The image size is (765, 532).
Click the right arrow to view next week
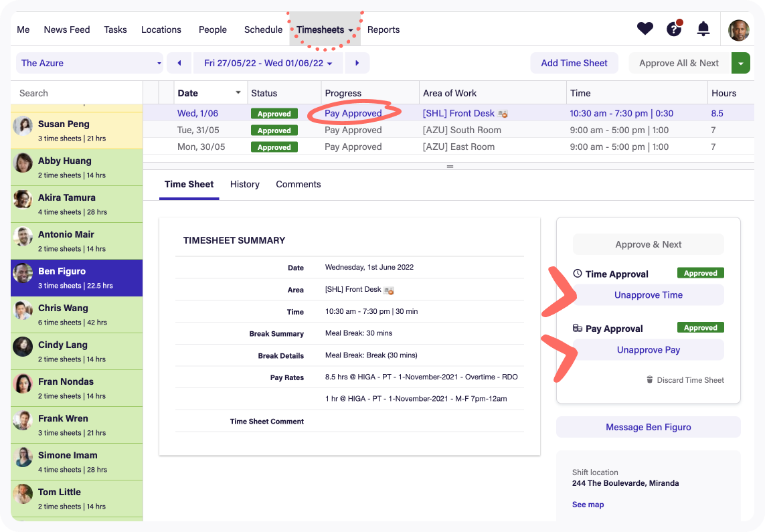(x=357, y=63)
